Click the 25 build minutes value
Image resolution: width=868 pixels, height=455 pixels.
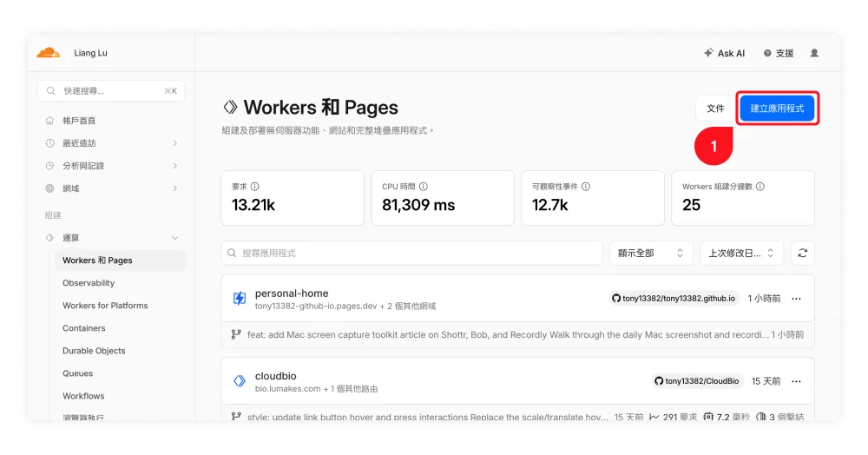(692, 205)
